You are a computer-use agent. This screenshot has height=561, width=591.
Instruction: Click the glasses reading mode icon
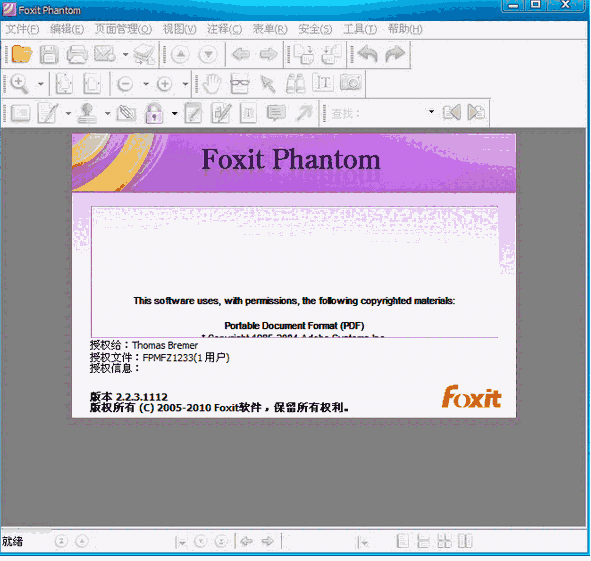[240, 84]
